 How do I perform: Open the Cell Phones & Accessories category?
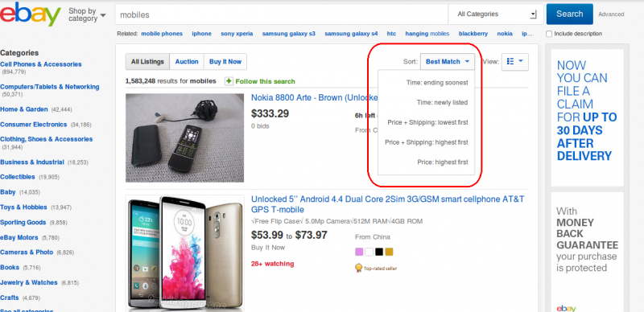41,64
